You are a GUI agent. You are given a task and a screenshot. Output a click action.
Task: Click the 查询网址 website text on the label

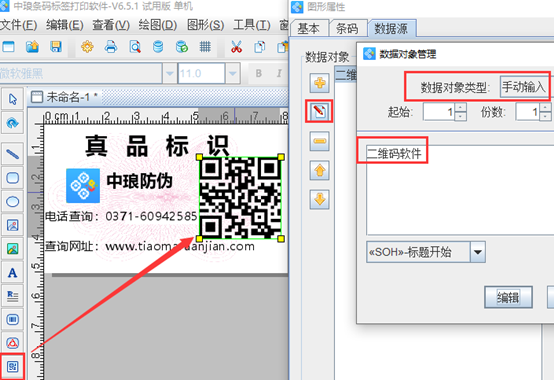(150, 246)
